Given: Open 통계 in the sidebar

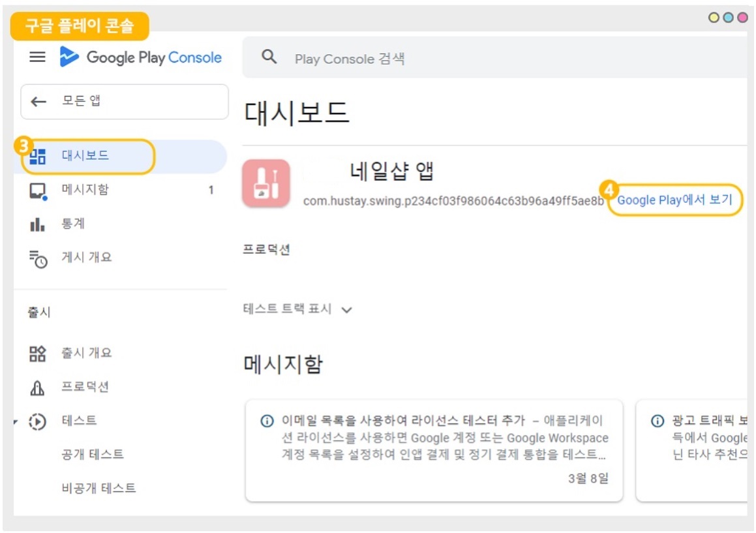Looking at the screenshot, I should point(121,223).
